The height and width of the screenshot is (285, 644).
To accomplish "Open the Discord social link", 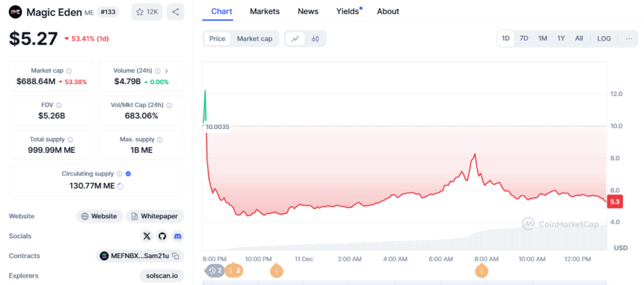I will tap(177, 236).
